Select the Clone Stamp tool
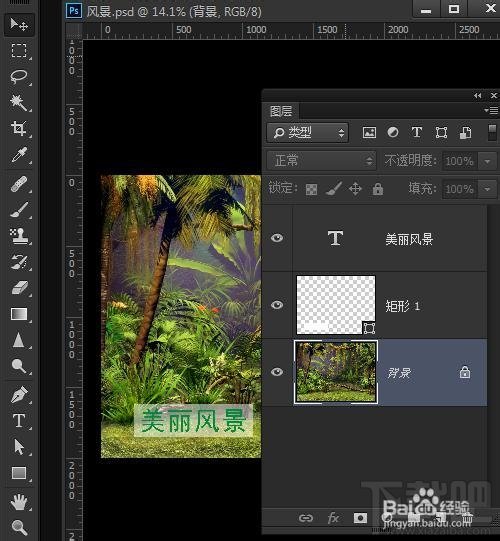 tap(19, 236)
